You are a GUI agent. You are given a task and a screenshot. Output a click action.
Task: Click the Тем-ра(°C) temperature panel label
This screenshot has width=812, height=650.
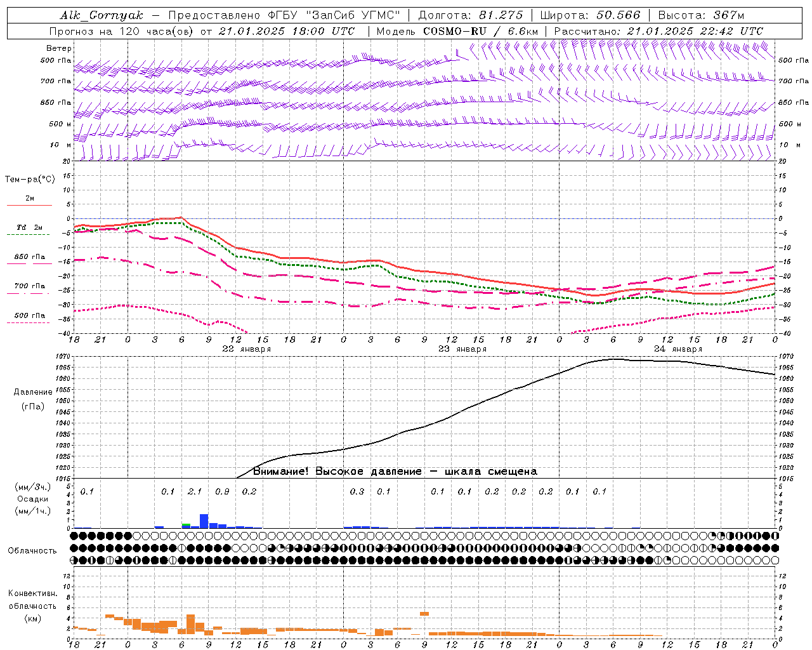(30, 180)
